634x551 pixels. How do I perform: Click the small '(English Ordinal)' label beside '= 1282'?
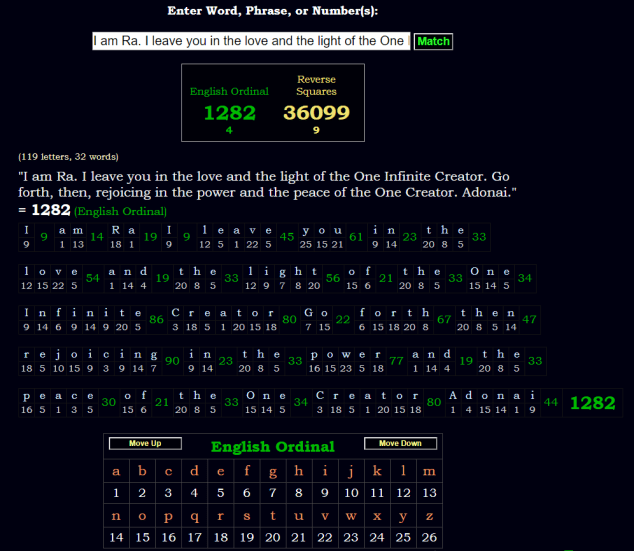point(120,212)
